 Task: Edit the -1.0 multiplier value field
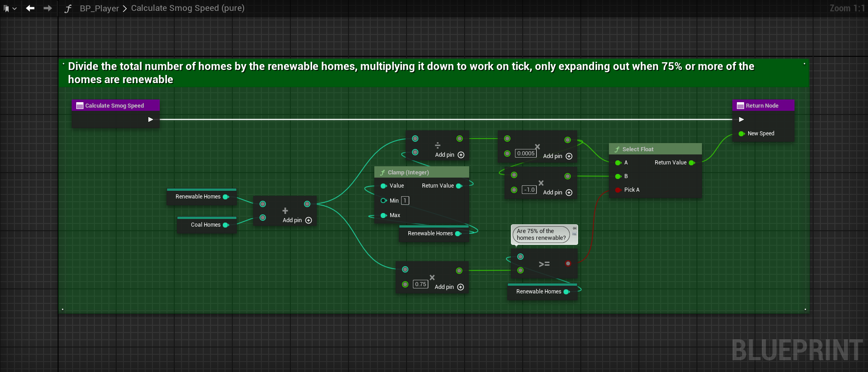click(x=529, y=190)
